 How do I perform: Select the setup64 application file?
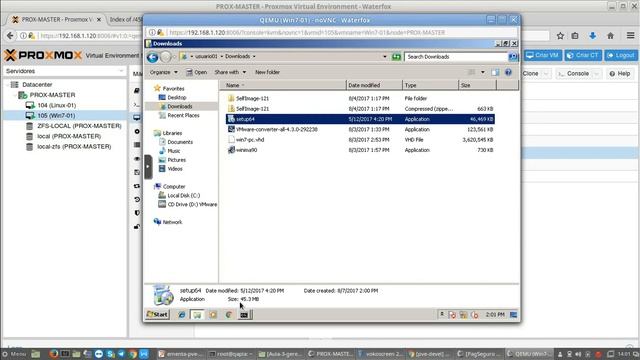[x=360, y=119]
